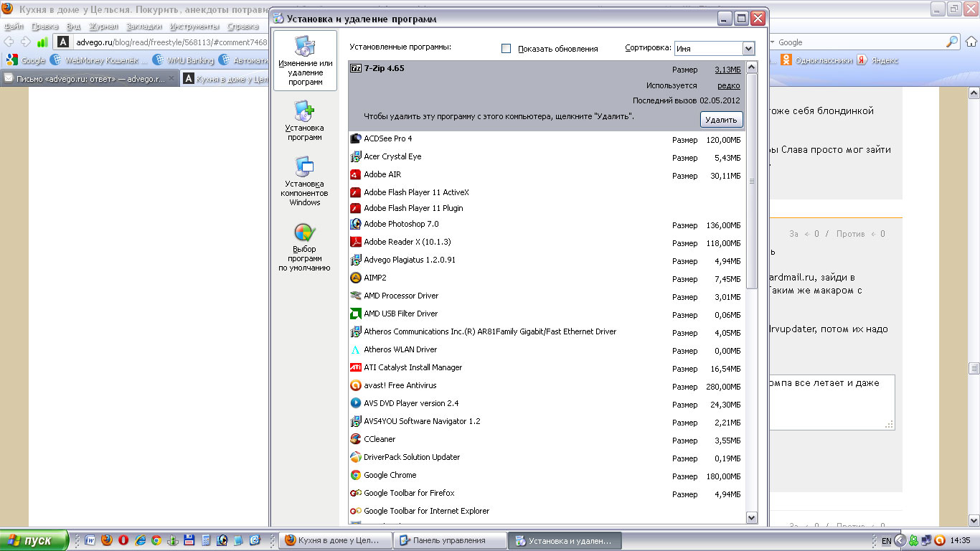Click the DriverPack Solution Updater icon
The image size is (980, 551).
point(355,457)
